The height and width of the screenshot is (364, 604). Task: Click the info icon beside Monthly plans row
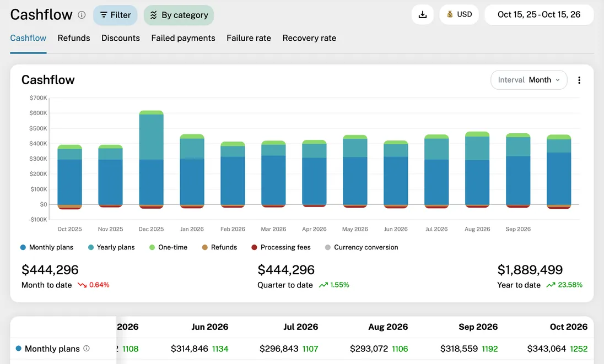pos(87,348)
